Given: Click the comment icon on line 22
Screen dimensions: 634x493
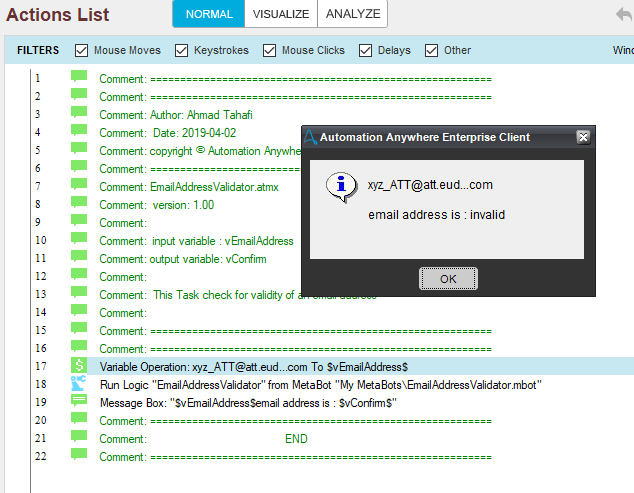Looking at the screenshot, I should coord(79,454).
